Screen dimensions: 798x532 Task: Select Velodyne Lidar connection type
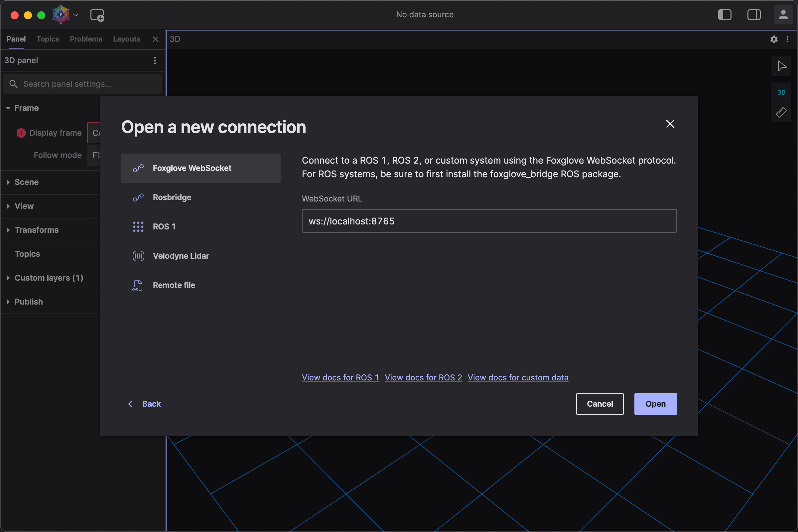pos(201,256)
